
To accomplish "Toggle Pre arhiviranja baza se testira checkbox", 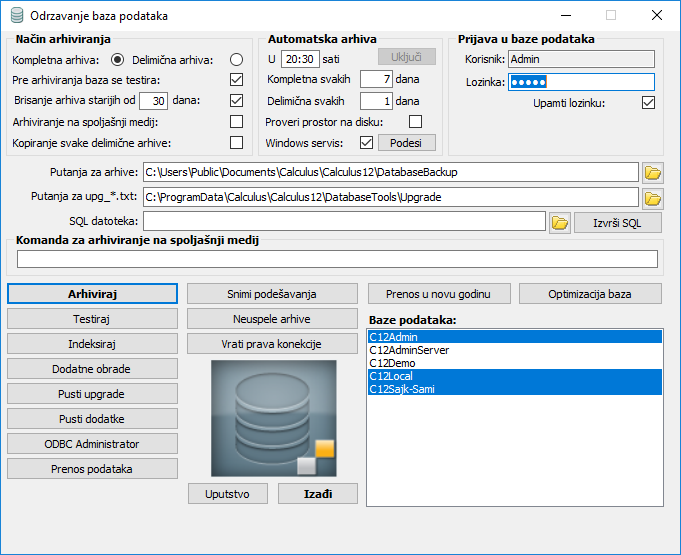I will point(236,80).
